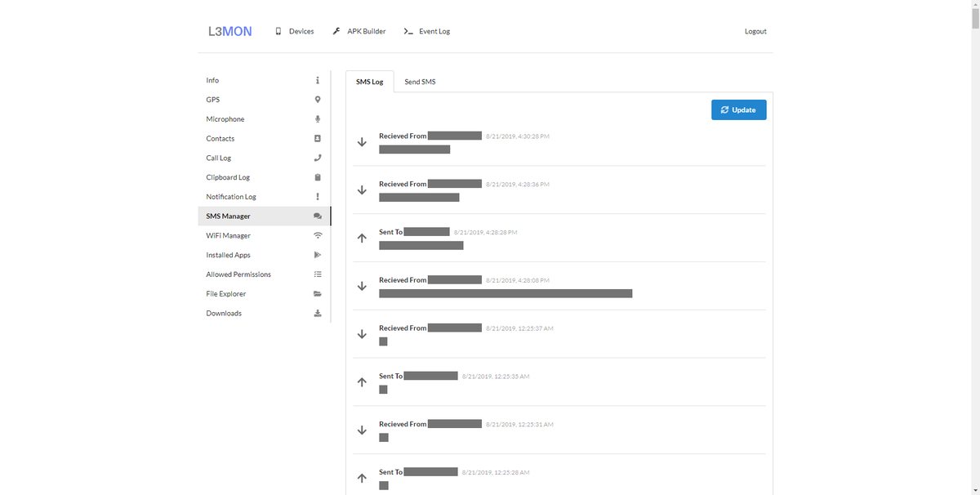Open the L3MON logo home link

(x=230, y=31)
